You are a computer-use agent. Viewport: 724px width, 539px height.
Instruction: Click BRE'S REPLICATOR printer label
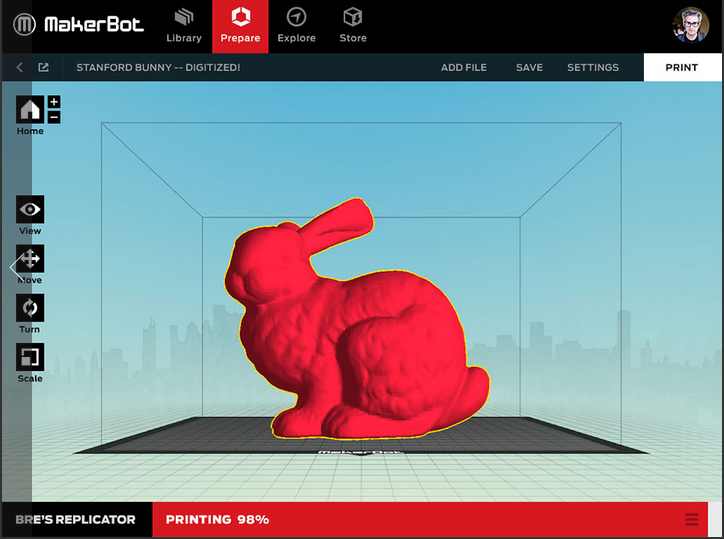click(x=76, y=520)
